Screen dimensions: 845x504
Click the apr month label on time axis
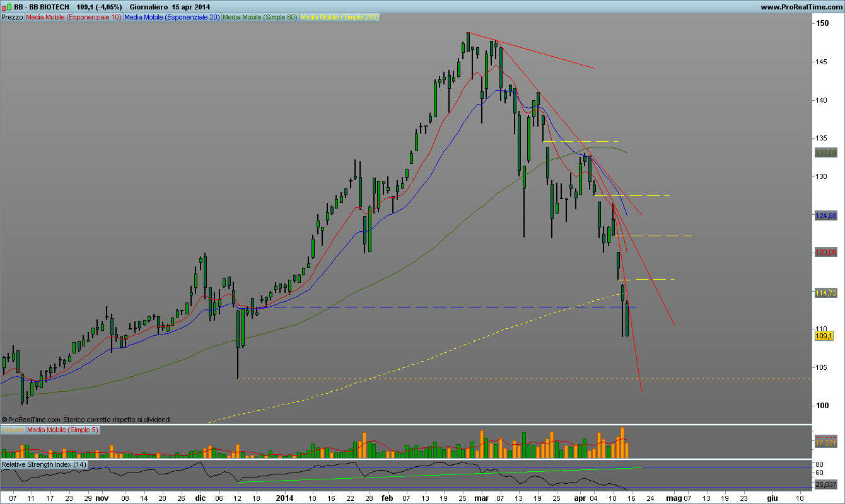580,498
